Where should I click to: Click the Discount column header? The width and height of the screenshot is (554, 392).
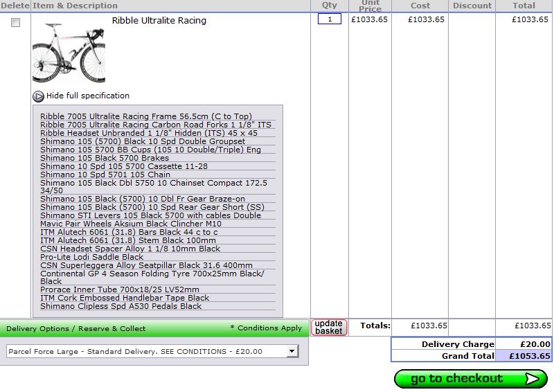pyautogui.click(x=472, y=6)
